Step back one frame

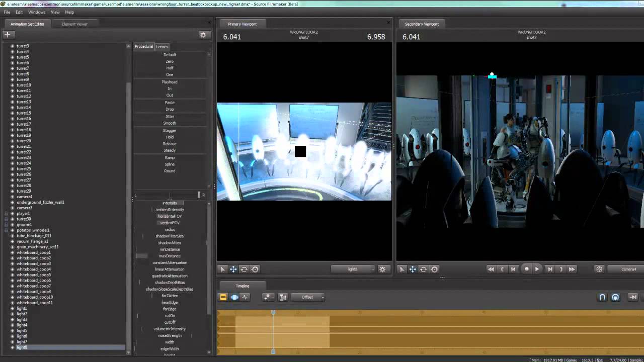pos(513,269)
